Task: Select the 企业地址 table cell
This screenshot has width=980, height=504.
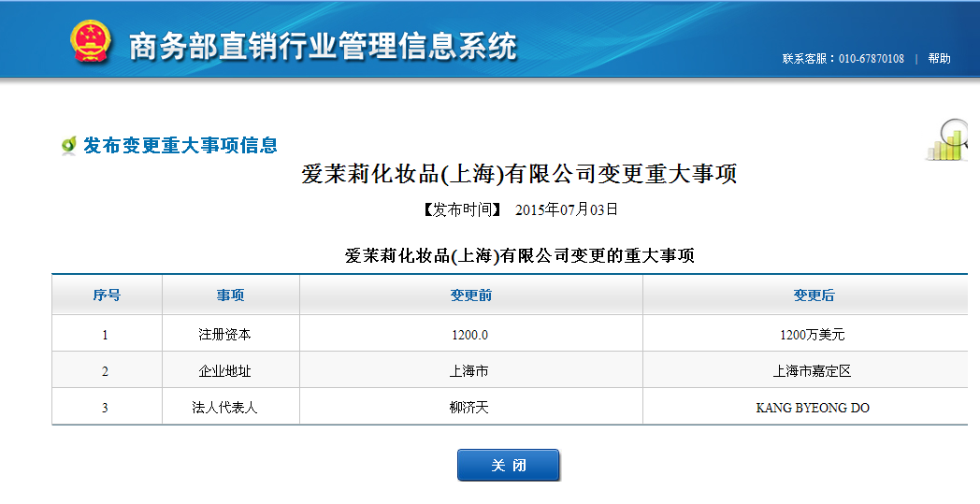Action: pyautogui.click(x=224, y=371)
